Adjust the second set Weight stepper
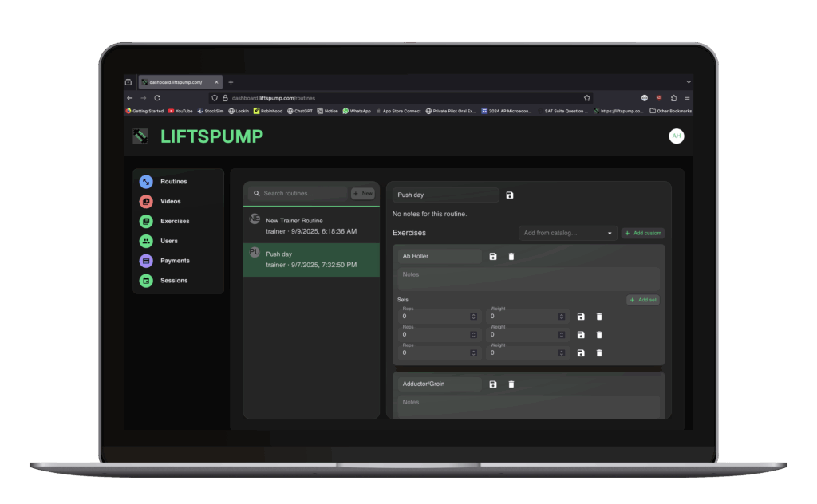817x504 pixels. (561, 335)
